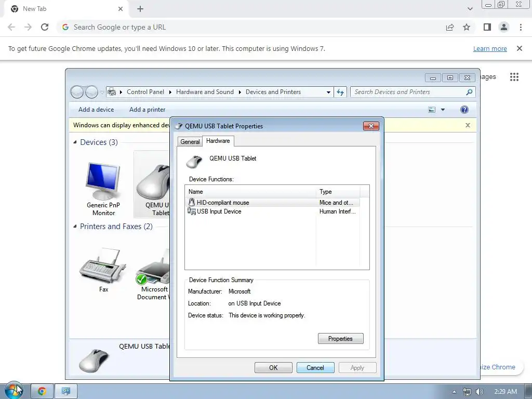Open the Windows Start menu
This screenshot has width=532, height=399.
tap(14, 391)
